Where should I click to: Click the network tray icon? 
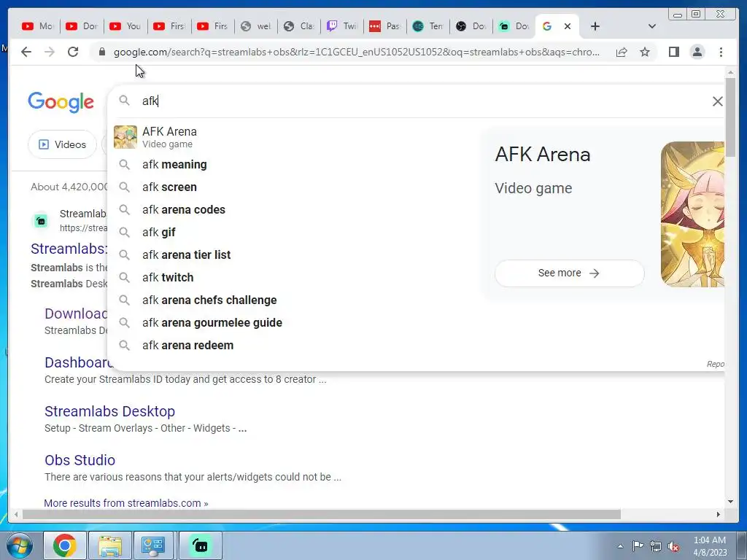(x=656, y=546)
